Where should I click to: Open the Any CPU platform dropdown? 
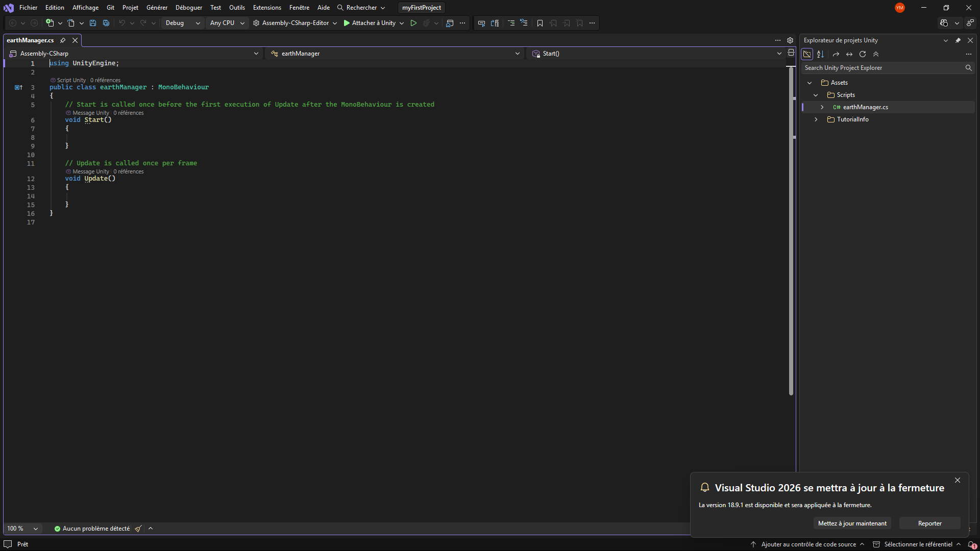point(227,23)
